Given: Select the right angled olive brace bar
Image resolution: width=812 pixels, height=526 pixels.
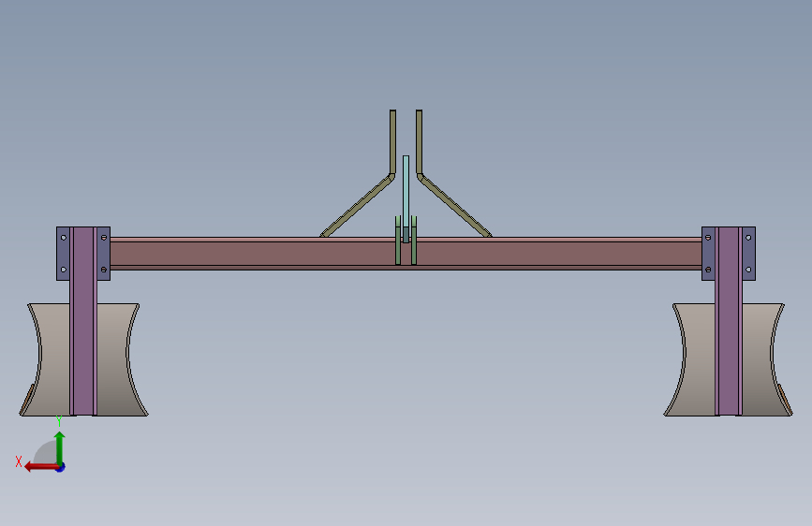Looking at the screenshot, I should coord(454,206).
